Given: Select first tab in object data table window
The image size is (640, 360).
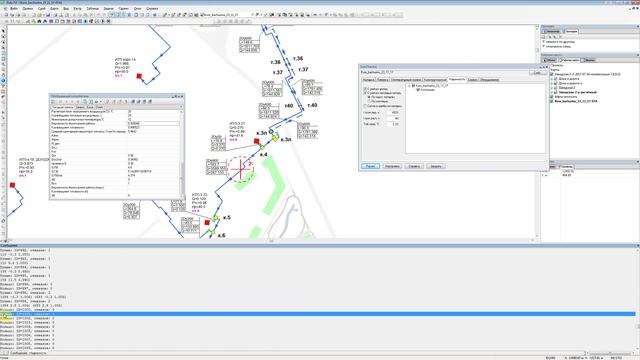Looking at the screenshot, I should (x=62, y=107).
